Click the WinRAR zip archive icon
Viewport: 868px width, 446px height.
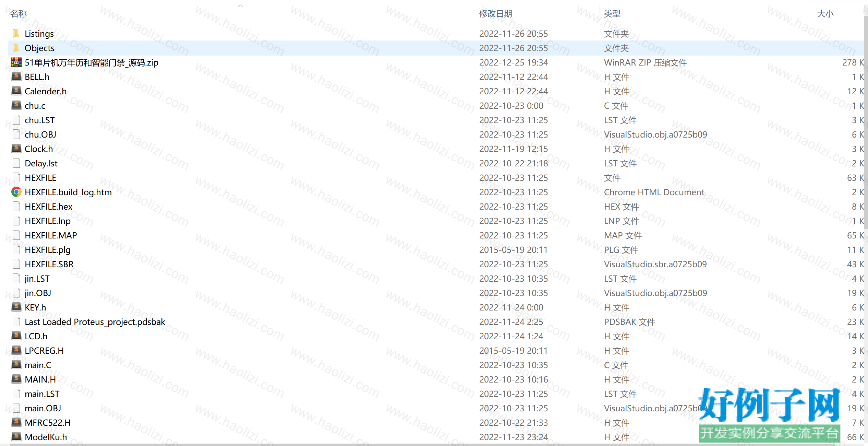16,62
